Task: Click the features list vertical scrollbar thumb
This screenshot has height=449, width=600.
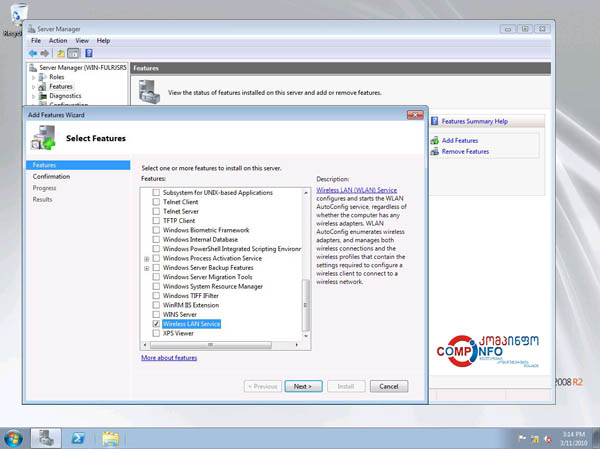Action: (306, 305)
